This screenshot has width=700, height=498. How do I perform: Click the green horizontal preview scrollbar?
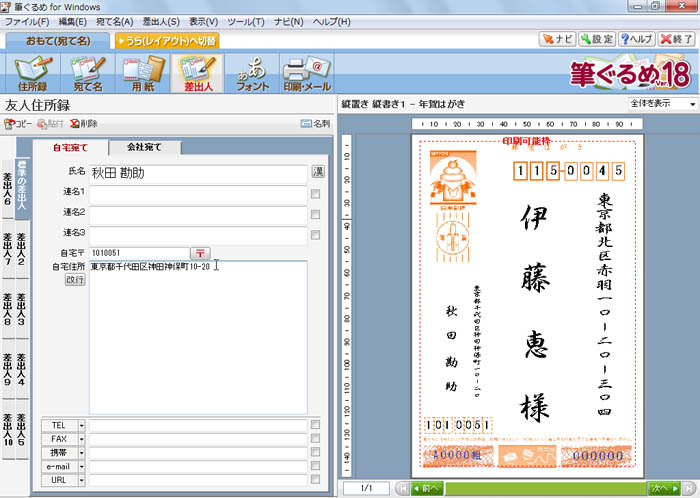(544, 488)
